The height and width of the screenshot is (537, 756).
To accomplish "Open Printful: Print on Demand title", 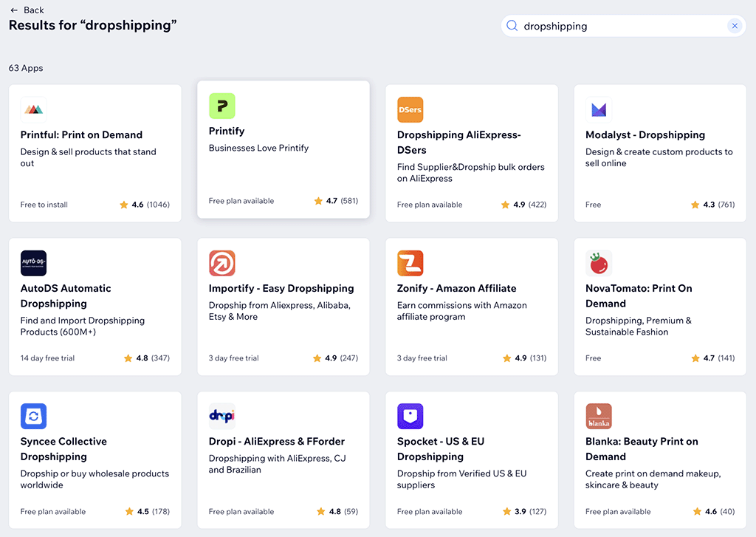I will click(81, 134).
